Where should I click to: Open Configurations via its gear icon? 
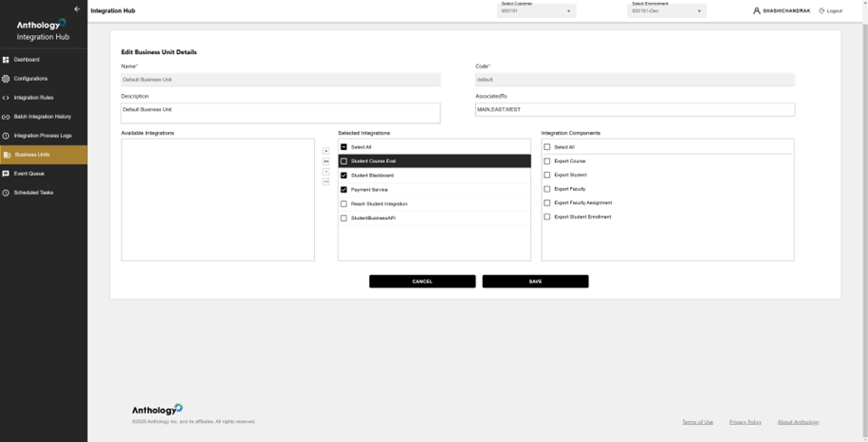coord(6,79)
